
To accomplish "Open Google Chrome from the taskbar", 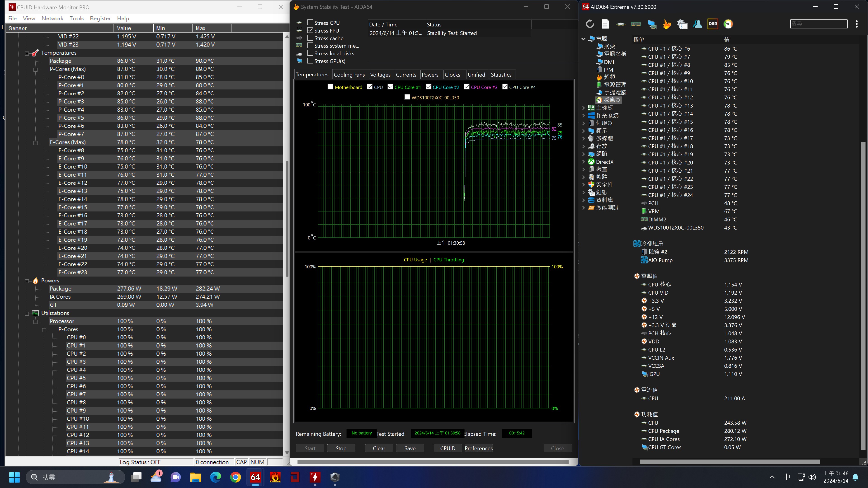I will click(236, 477).
